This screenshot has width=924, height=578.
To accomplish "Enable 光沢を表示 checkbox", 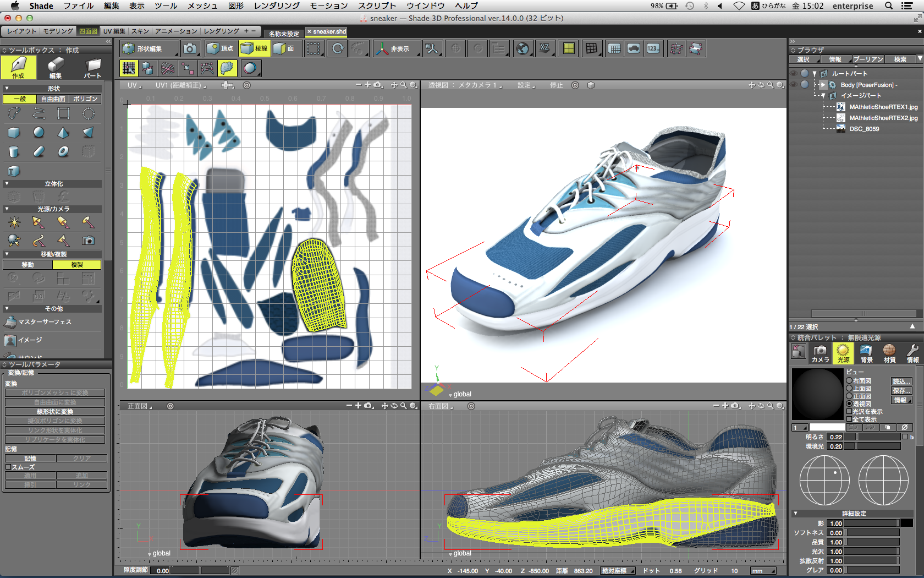I will [x=849, y=412].
